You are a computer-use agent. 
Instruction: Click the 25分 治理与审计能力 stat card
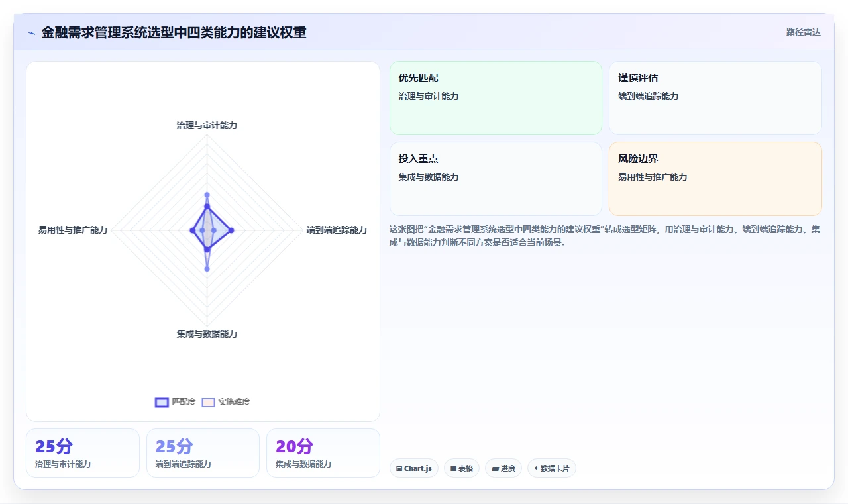[83, 453]
